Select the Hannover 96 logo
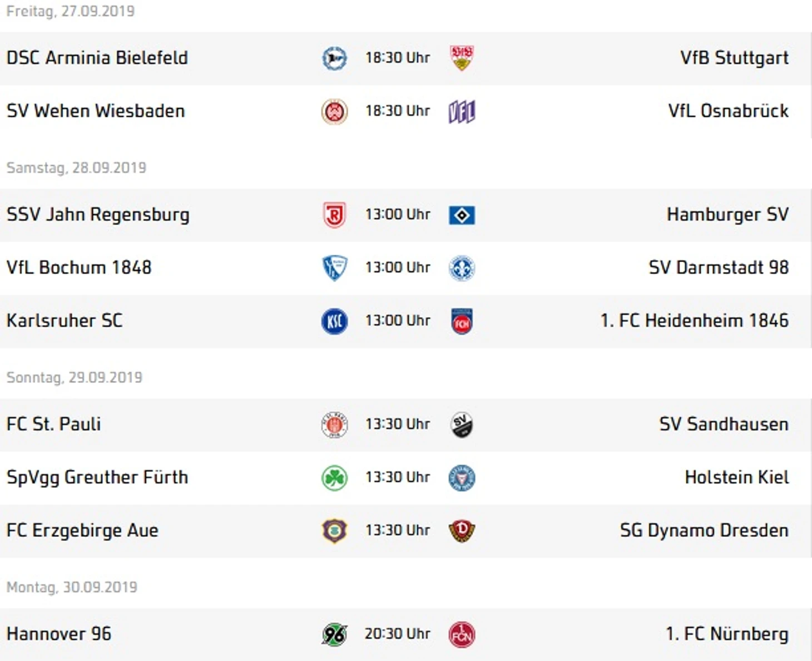The image size is (812, 661). tap(334, 635)
